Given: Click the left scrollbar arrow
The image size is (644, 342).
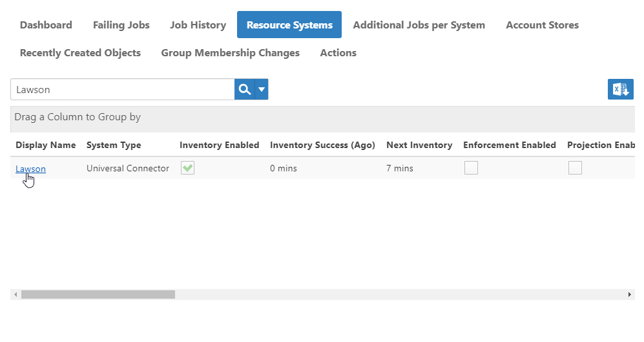Looking at the screenshot, I should (x=16, y=295).
